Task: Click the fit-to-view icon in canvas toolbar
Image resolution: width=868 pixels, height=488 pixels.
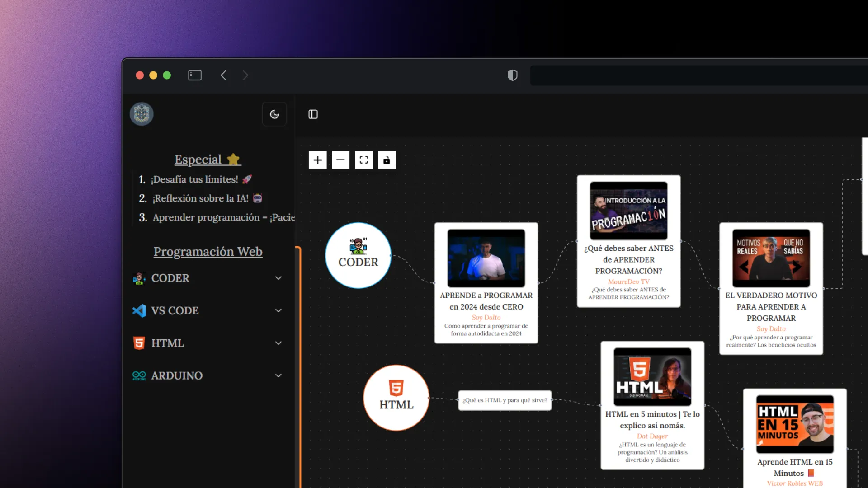Action: 363,160
